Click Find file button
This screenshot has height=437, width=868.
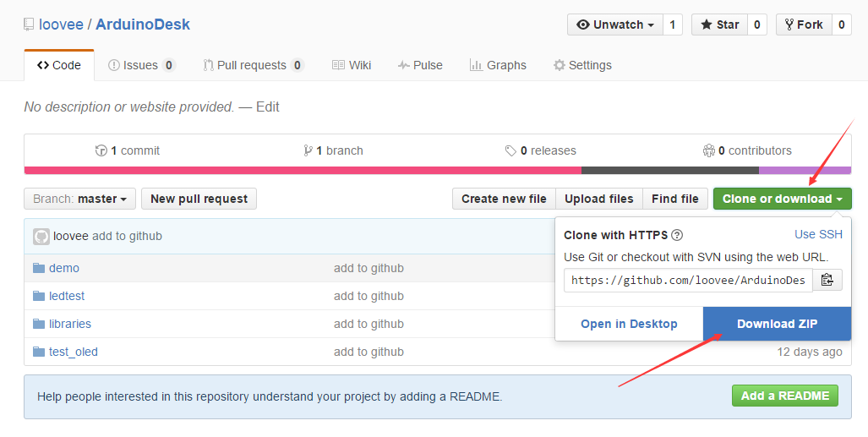pyautogui.click(x=675, y=199)
